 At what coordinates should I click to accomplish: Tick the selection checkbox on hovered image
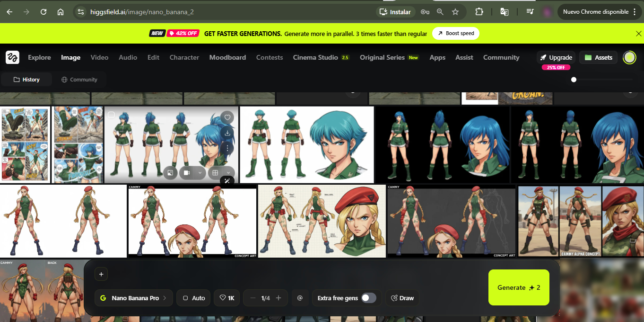click(111, 115)
